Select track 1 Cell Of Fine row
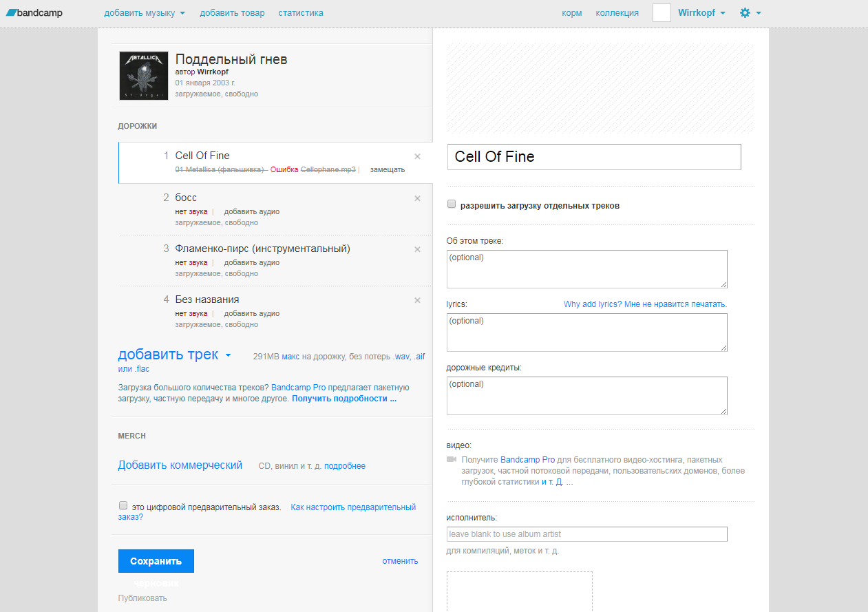This screenshot has height=612, width=868. coord(275,162)
